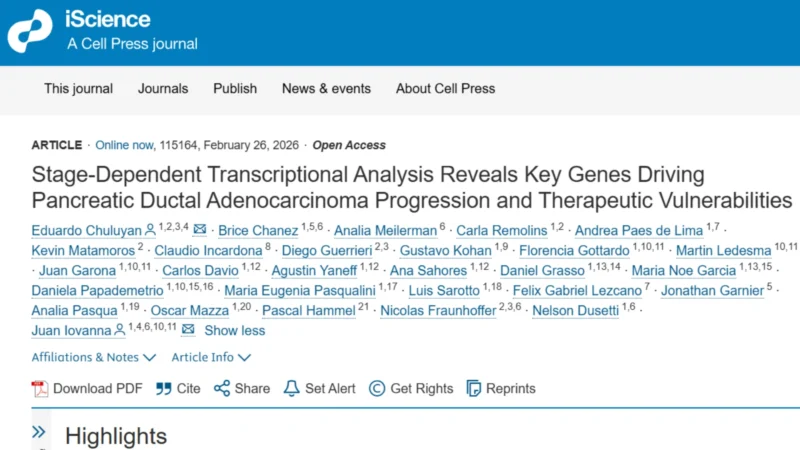800x450 pixels.
Task: Collapse author list with Show less
Action: (235, 330)
